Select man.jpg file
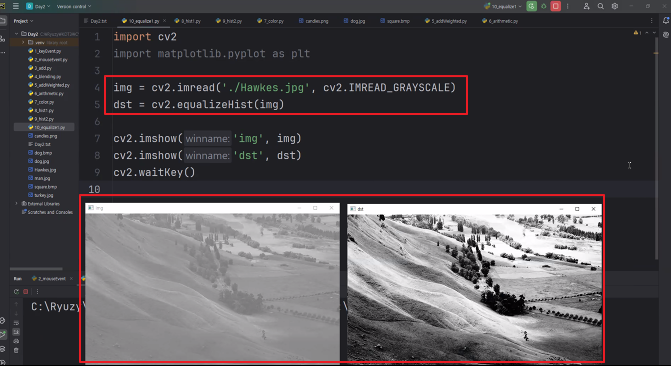This screenshot has width=671, height=366. (39, 178)
